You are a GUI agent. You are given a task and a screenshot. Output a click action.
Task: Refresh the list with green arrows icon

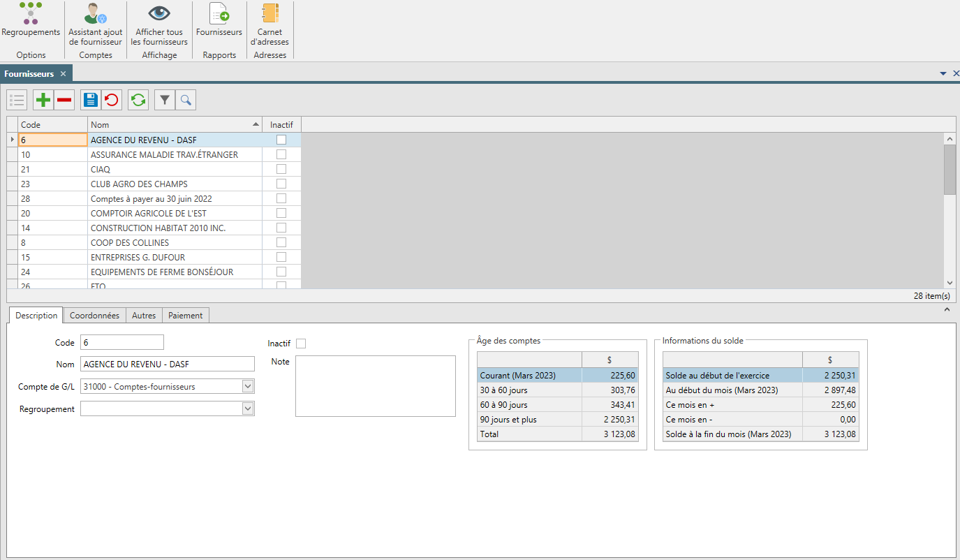click(x=138, y=101)
